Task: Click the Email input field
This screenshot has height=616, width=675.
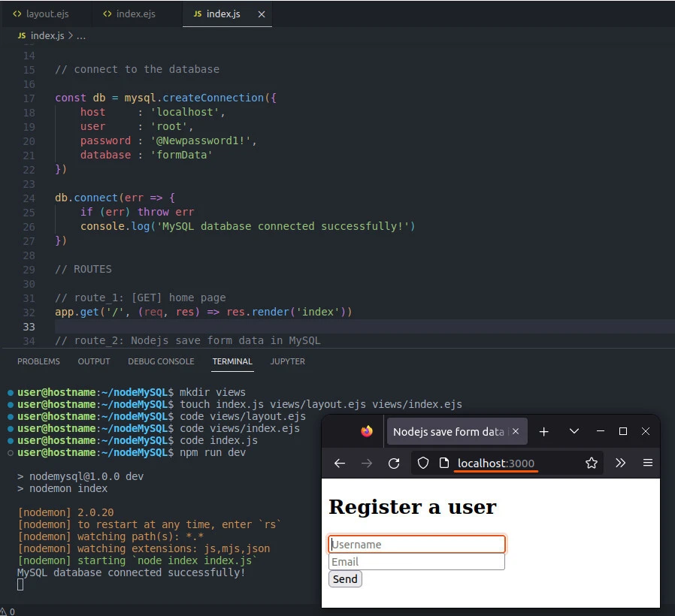Action: (416, 562)
